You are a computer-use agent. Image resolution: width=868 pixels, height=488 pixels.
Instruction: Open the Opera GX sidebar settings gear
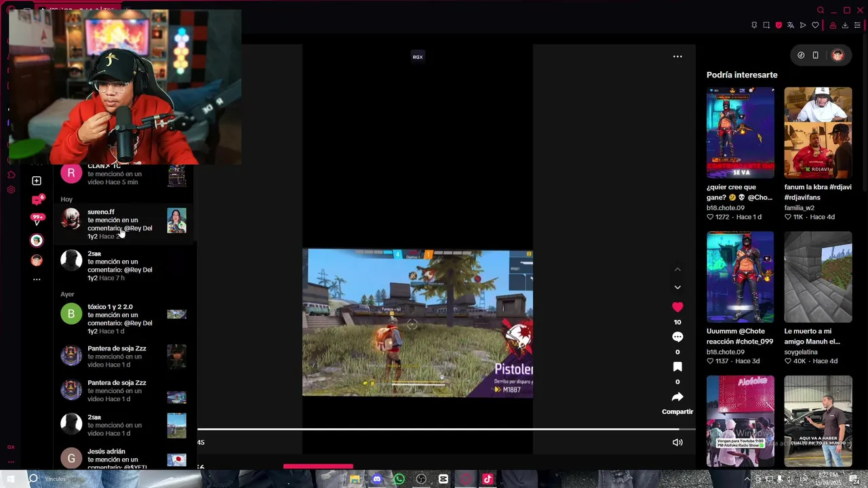(x=11, y=190)
